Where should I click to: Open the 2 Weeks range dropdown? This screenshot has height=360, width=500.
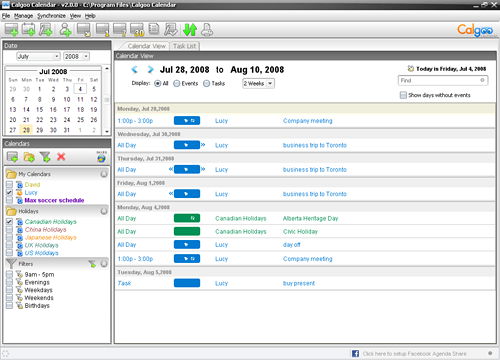coord(258,83)
